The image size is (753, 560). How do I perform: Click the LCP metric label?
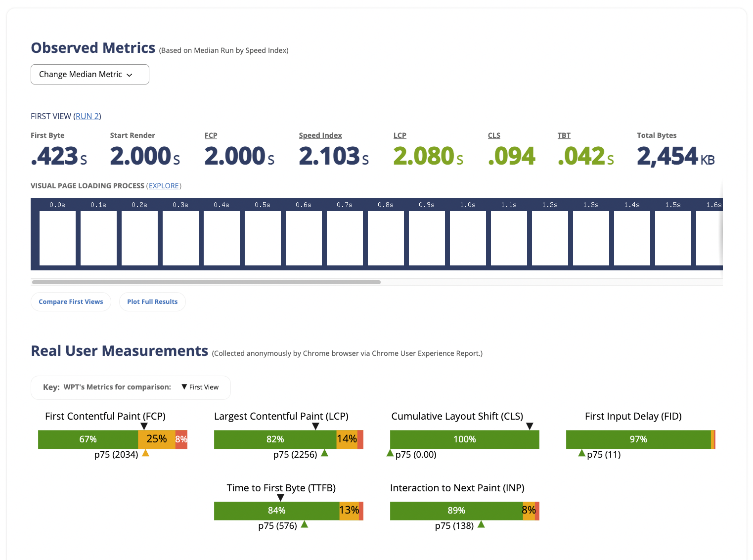pyautogui.click(x=399, y=135)
